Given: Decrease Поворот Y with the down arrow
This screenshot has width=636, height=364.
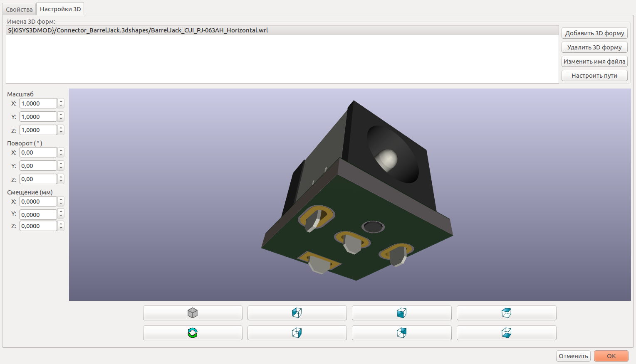Looking at the screenshot, I should coord(61,168).
